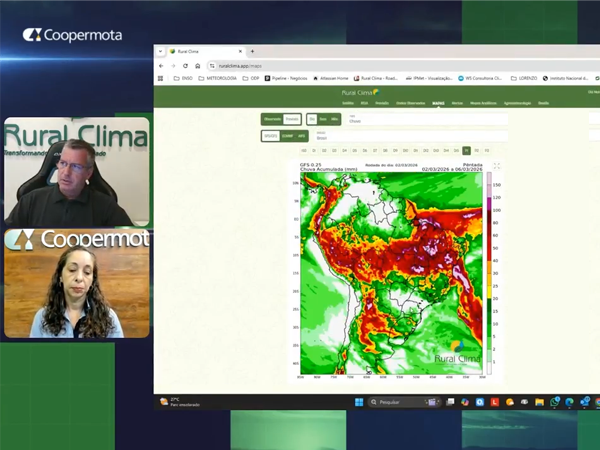View site information icon in address bar

(212, 66)
